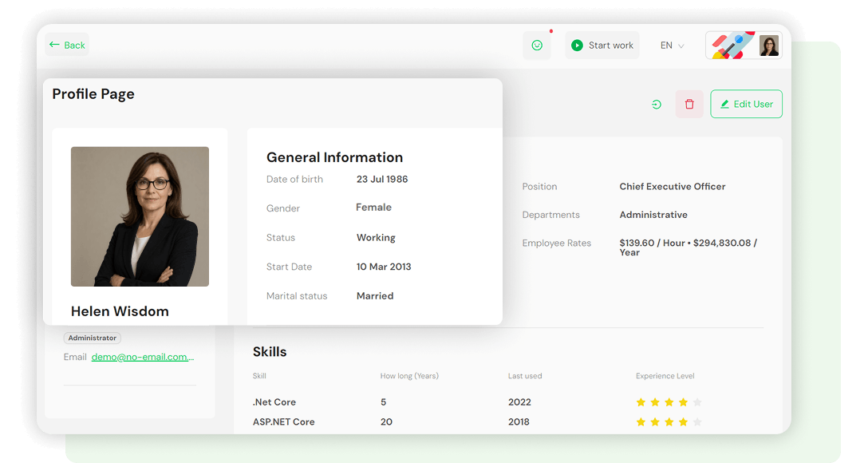Sort by How long (Years) column
868x463 pixels.
[409, 376]
